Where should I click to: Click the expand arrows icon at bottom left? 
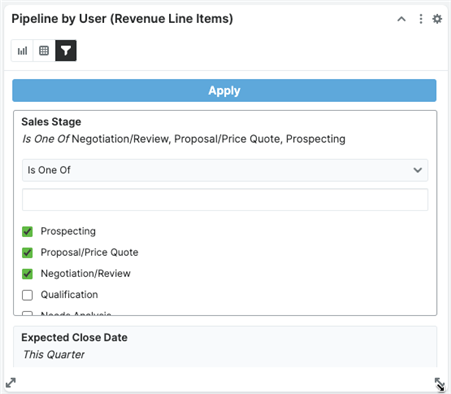coord(11,383)
